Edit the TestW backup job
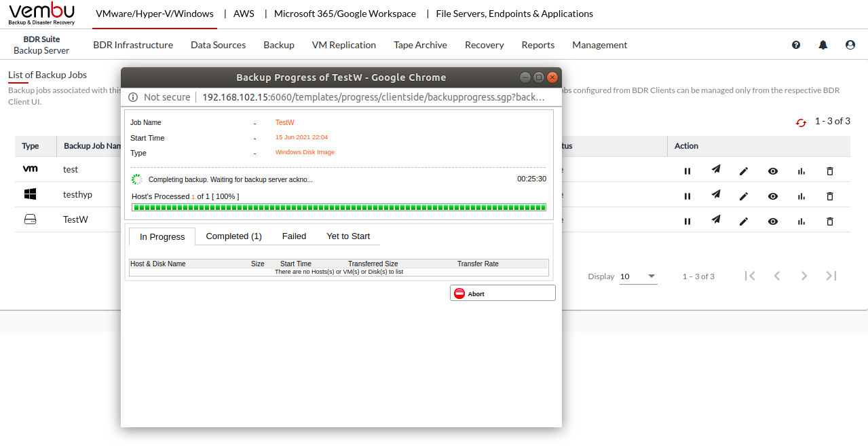The image size is (868, 447). coord(744,221)
